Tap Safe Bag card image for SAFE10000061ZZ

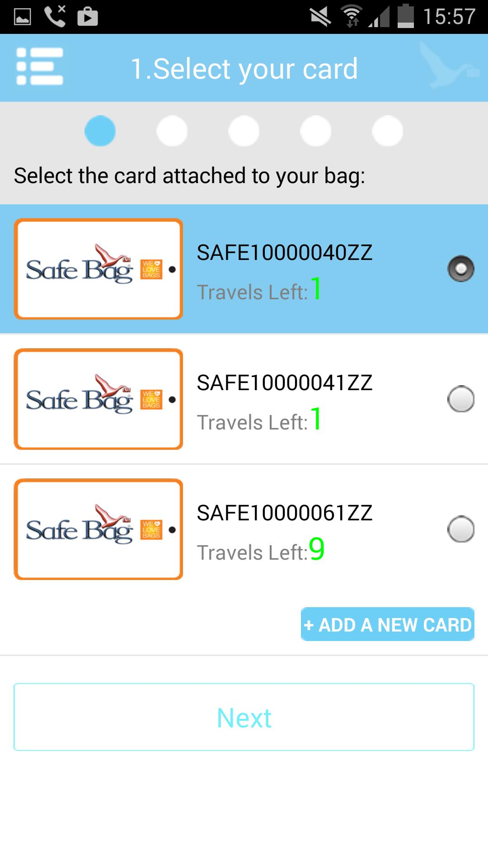[99, 529]
